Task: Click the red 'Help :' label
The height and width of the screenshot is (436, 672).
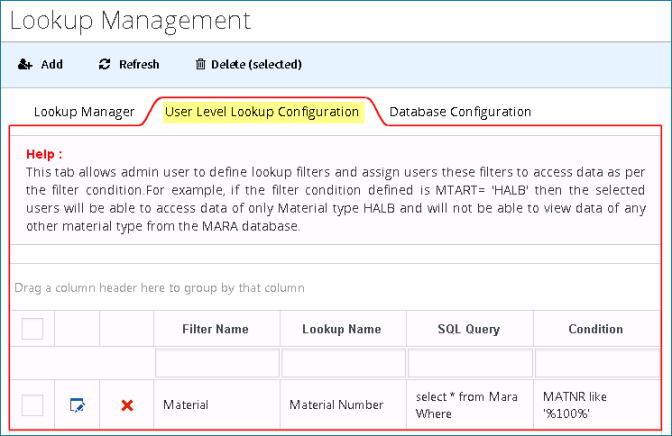Action: tap(44, 154)
